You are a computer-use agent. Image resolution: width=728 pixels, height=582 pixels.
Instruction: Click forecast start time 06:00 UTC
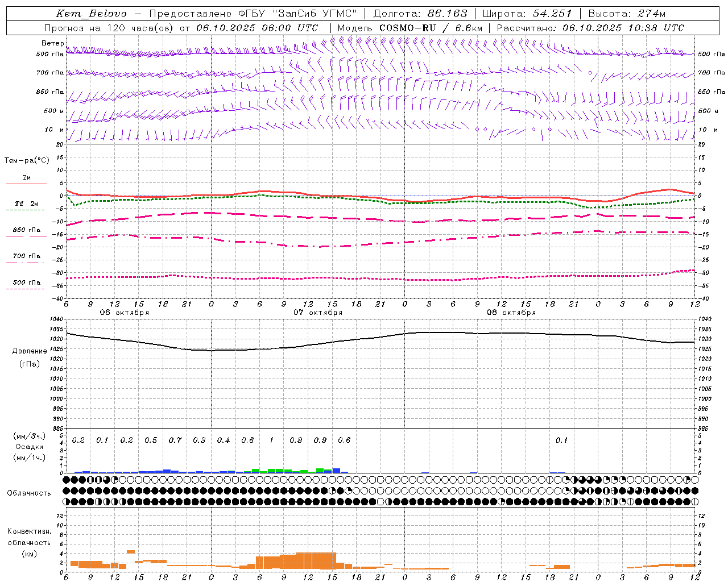click(289, 28)
